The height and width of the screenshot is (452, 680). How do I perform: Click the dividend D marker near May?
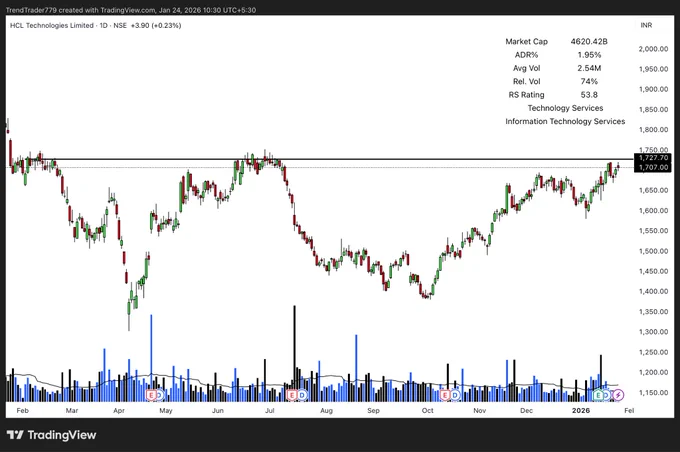click(160, 395)
